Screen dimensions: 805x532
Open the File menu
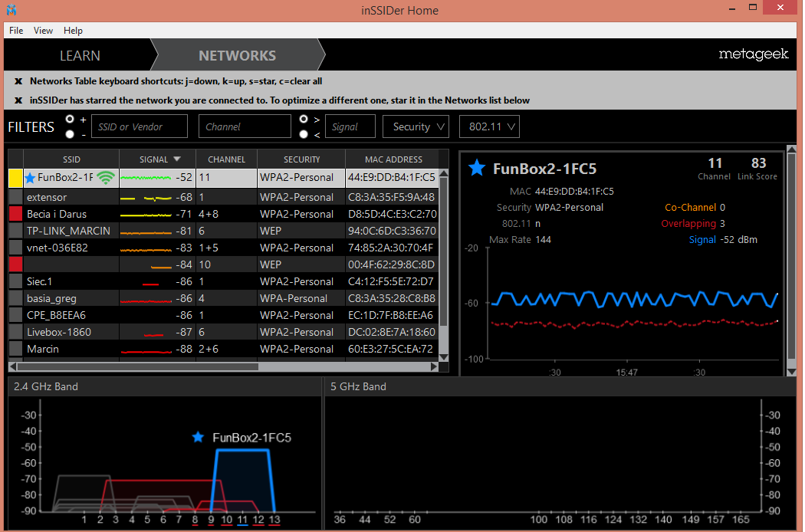[x=16, y=31]
